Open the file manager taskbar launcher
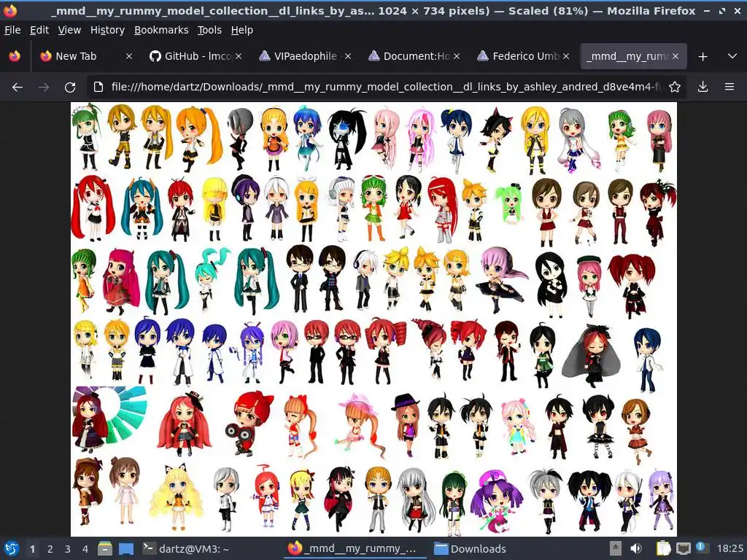747x560 pixels. [x=105, y=548]
